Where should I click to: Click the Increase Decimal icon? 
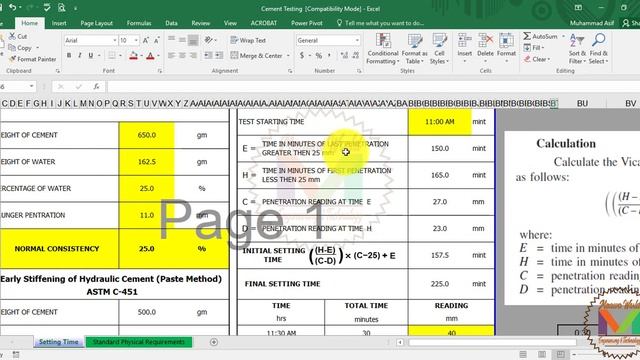click(x=344, y=56)
